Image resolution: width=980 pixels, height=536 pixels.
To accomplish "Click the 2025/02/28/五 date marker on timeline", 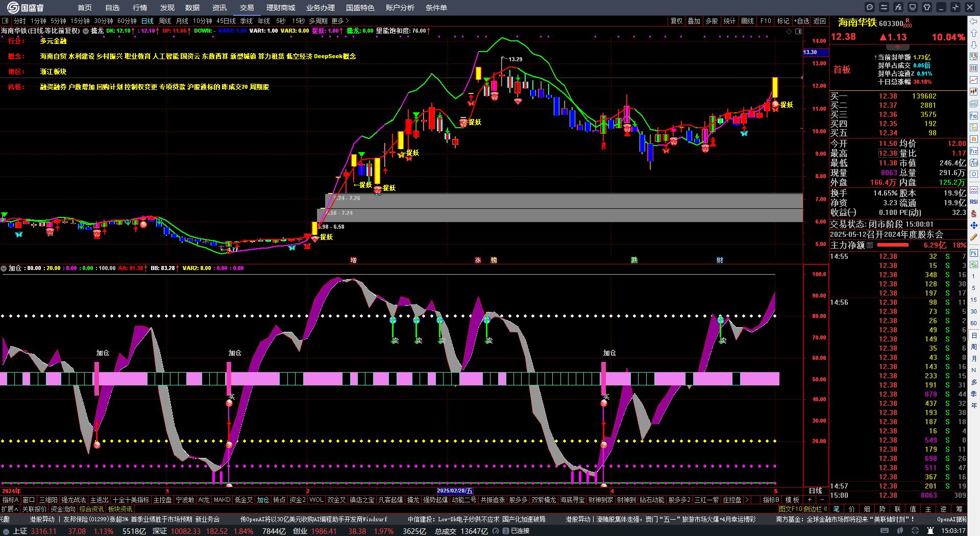I will tap(455, 491).
